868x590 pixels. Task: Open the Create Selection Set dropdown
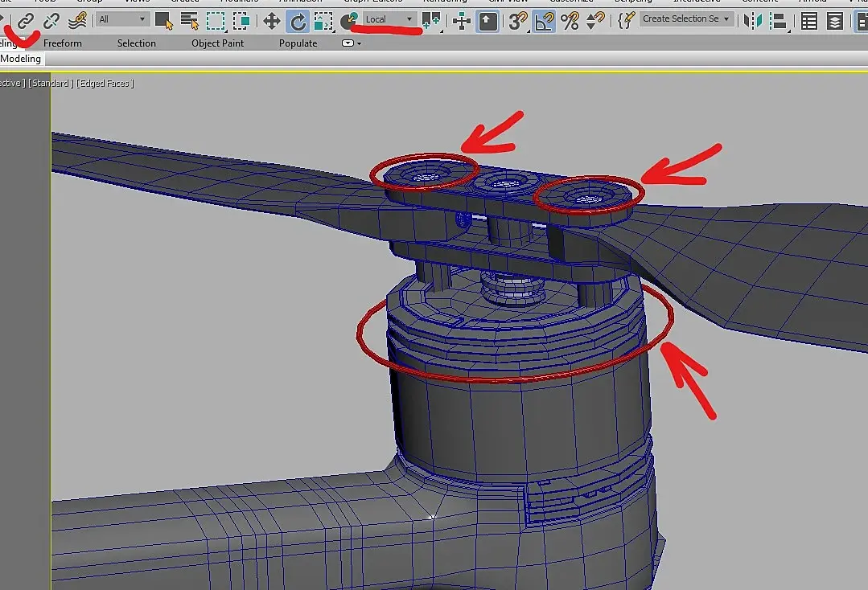(x=686, y=18)
